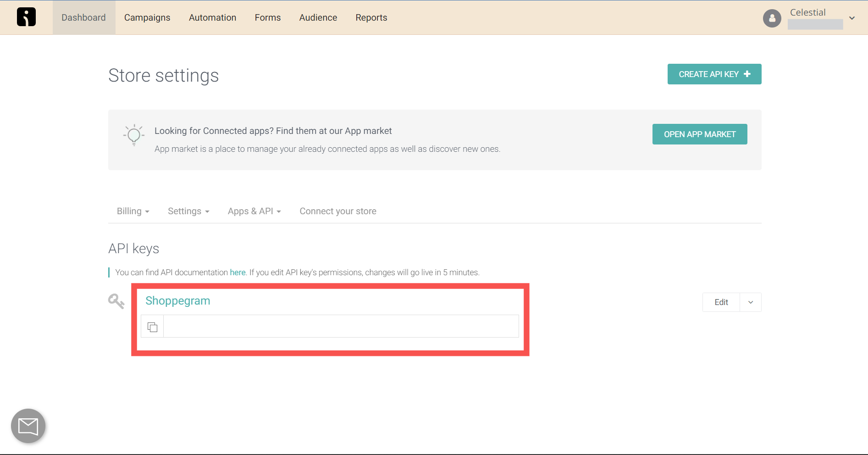The image size is (868, 455).
Task: Expand the Celestial account menu chevron
Action: click(x=852, y=18)
